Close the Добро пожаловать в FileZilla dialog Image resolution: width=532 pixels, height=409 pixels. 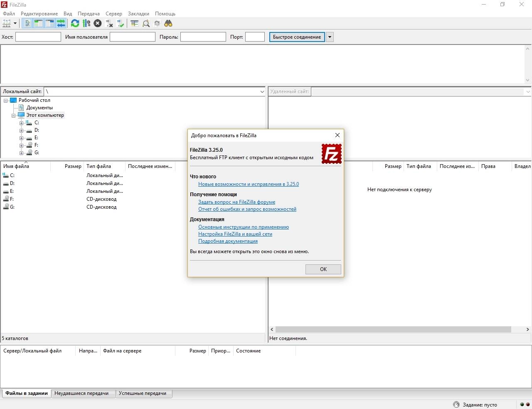(337, 135)
